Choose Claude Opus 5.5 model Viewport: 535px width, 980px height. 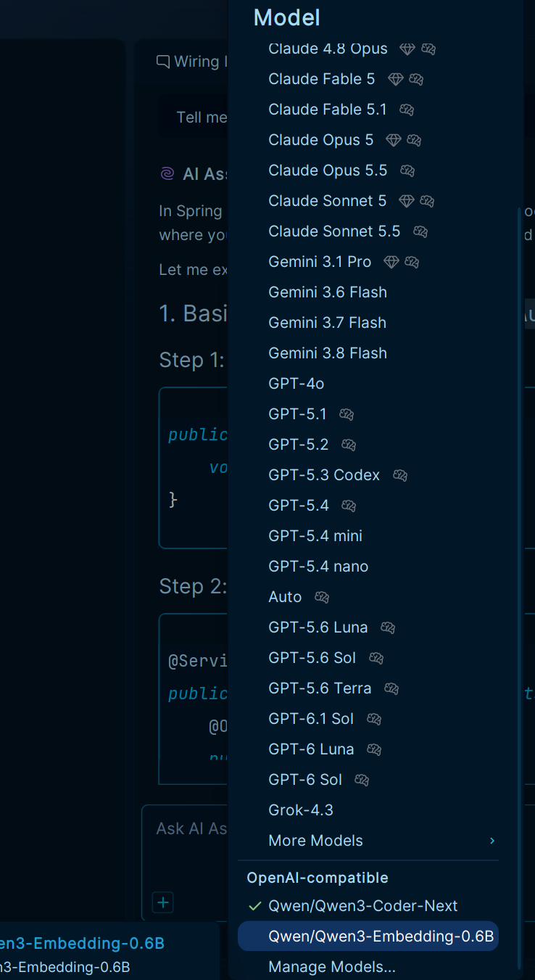(368, 170)
